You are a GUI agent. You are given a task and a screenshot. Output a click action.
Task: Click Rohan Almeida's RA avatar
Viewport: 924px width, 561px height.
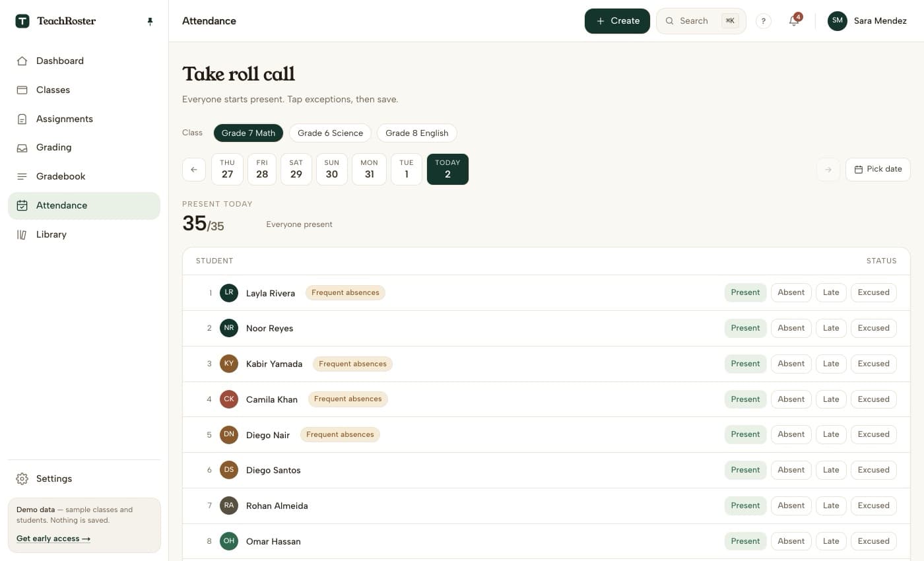(229, 506)
